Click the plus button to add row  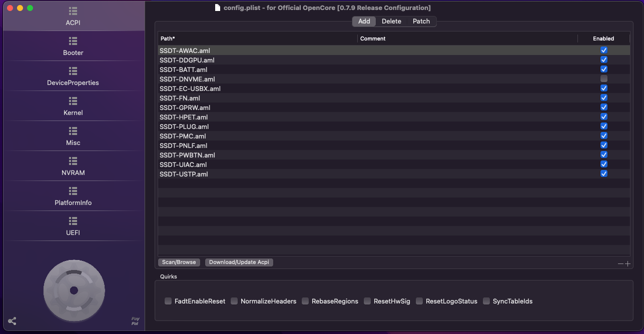coord(627,263)
